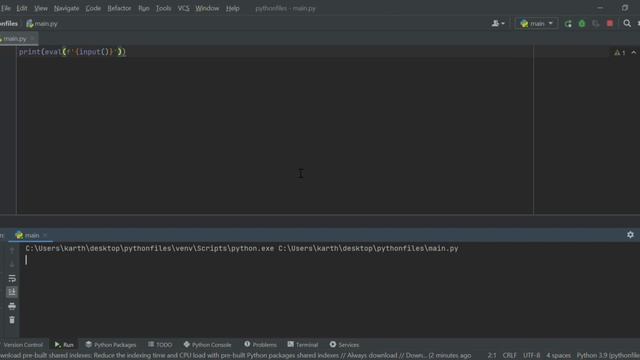Viewport: 640px width, 360px height.
Task: Toggle soft-wrap in Run console
Action: 12,278
